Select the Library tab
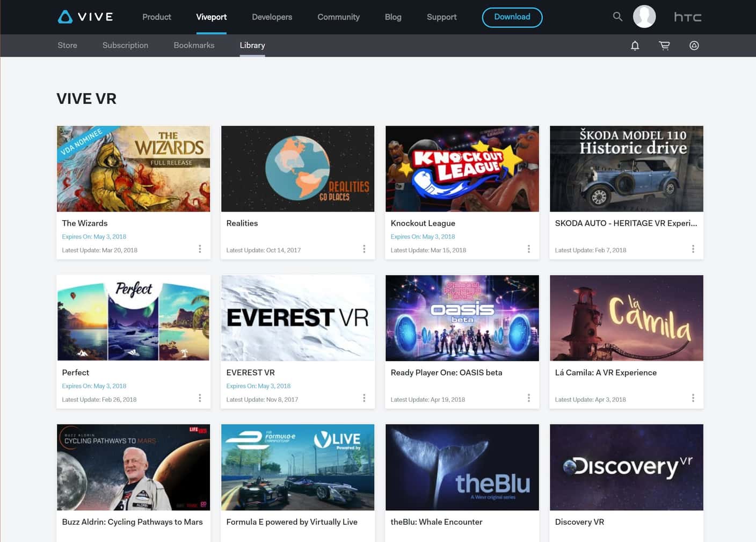Viewport: 756px width, 542px height. (x=252, y=46)
